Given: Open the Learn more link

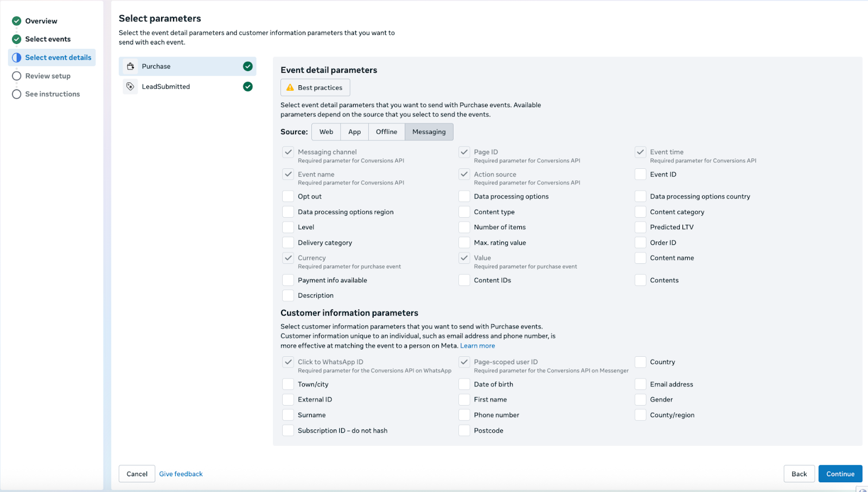Looking at the screenshot, I should coord(477,346).
